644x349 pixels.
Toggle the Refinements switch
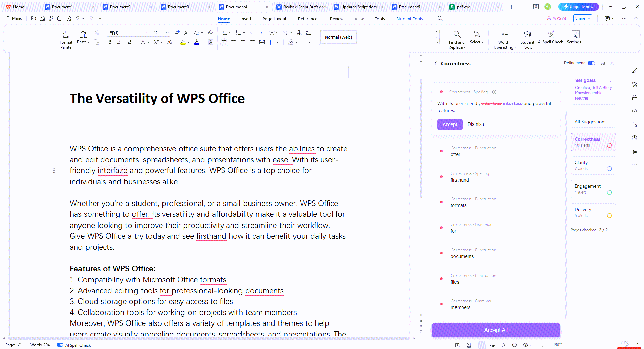pos(591,63)
